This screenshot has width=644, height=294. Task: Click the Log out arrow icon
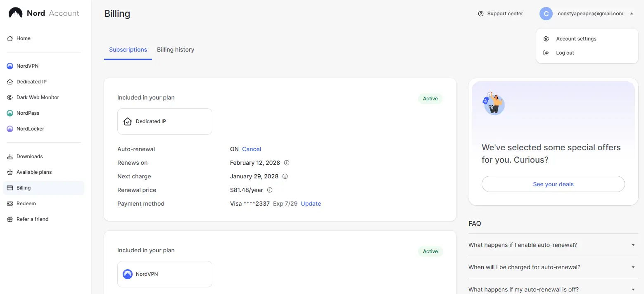pos(546,53)
